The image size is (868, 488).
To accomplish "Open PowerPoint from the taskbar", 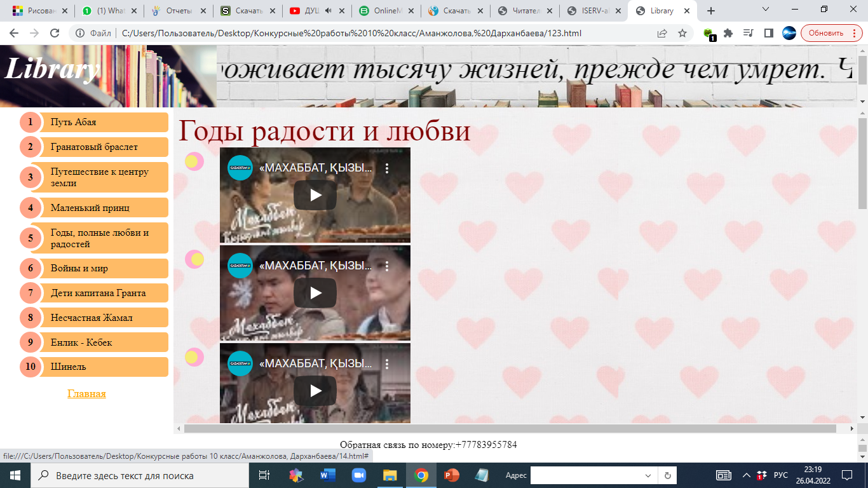I will click(x=451, y=475).
